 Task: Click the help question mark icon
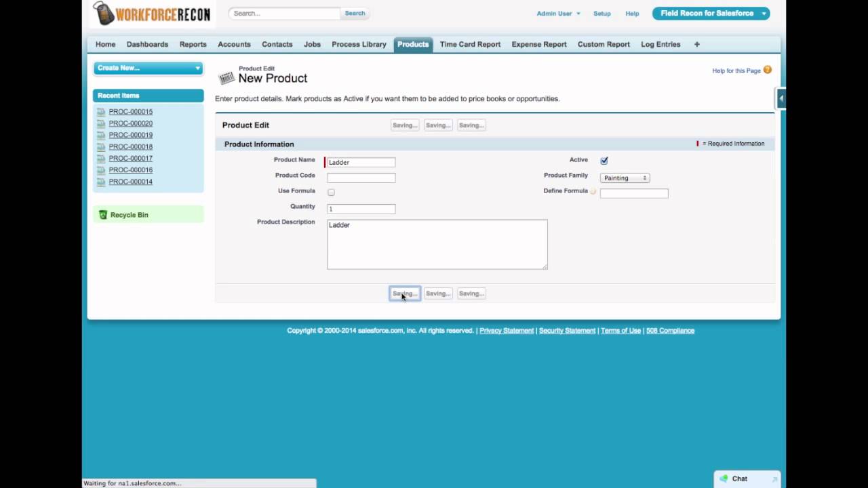(768, 70)
